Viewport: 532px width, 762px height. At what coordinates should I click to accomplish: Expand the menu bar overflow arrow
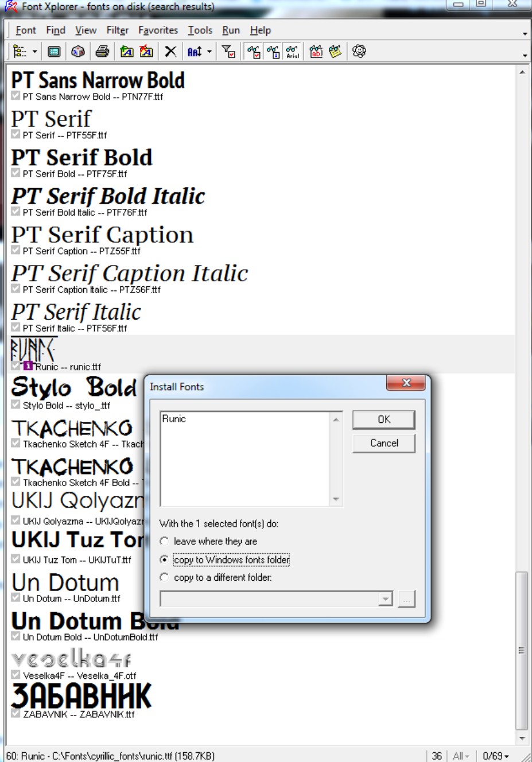[525, 33]
